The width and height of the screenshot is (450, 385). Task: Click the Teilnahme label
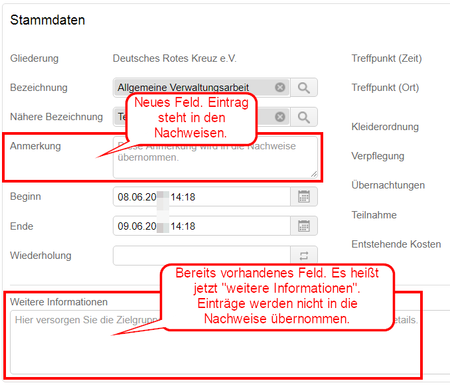[x=374, y=215]
